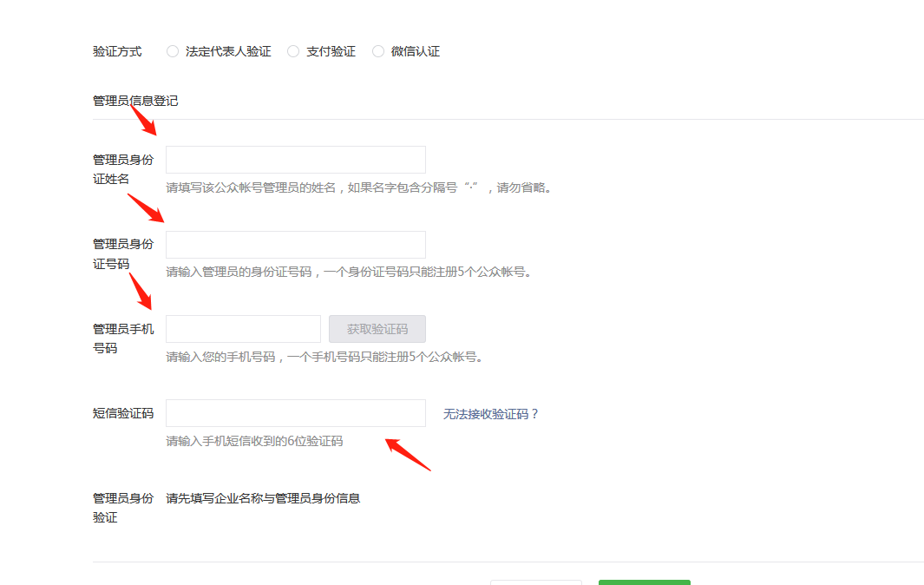Click the 短信验证码 input box
The image size is (924, 585).
coord(295,412)
